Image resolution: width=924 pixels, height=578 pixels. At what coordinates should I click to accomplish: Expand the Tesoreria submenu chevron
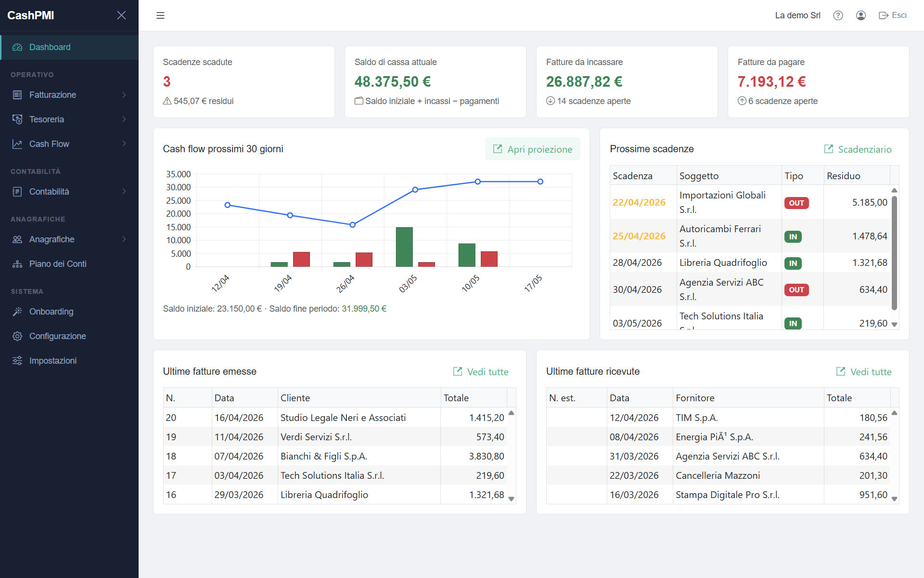tap(124, 119)
